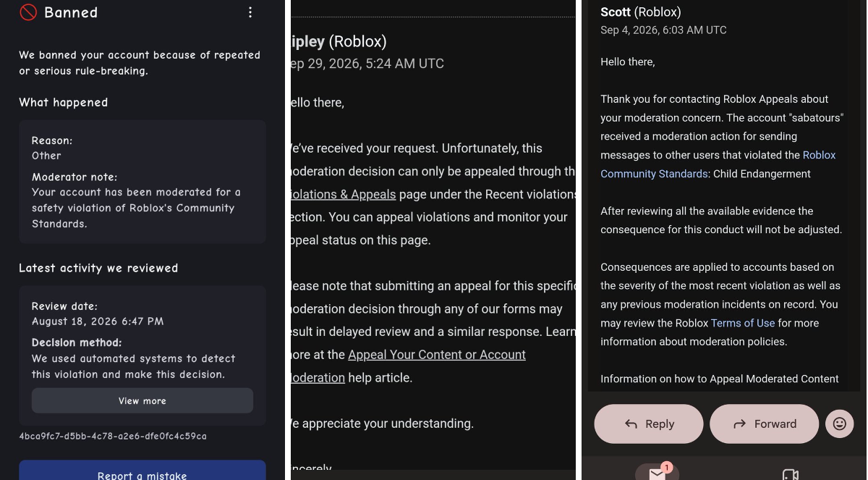Click the sender name 'Scott (Roblox)'
This screenshot has height=480, width=868.
coord(641,12)
